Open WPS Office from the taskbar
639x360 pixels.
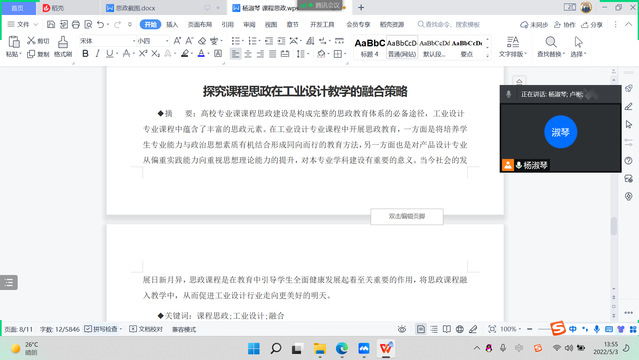(x=386, y=349)
